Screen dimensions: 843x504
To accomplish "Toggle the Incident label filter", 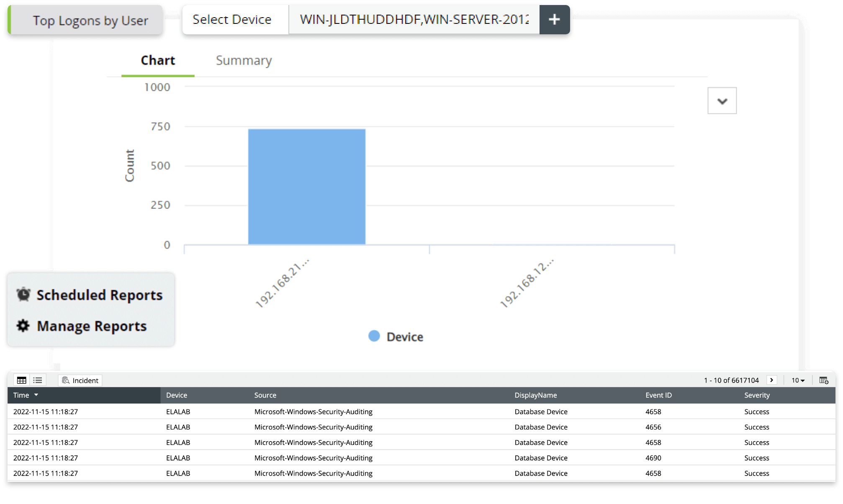I will (x=79, y=381).
